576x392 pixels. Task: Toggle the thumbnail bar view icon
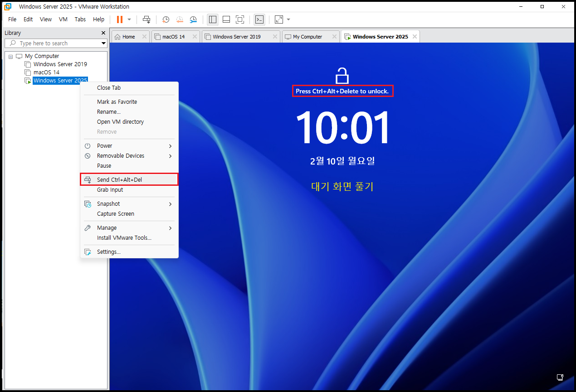[x=226, y=19]
